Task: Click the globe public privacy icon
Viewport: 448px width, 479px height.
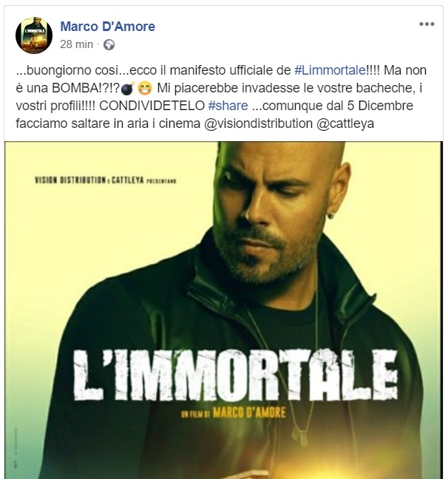Action: [x=109, y=45]
